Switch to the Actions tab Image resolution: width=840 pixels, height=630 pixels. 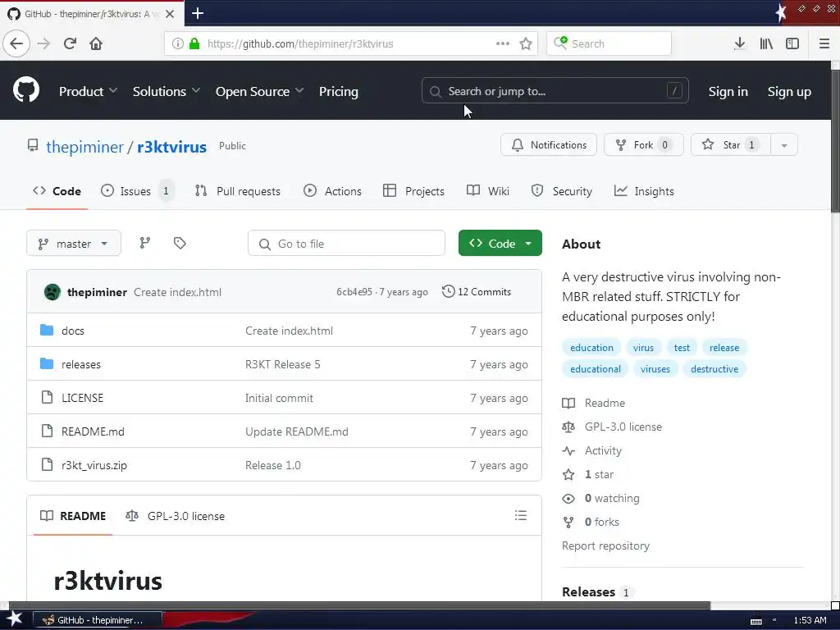click(x=333, y=191)
